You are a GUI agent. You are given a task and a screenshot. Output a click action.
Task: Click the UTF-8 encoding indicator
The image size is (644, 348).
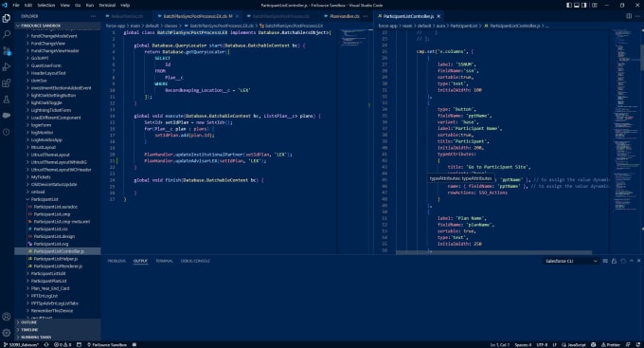[x=542, y=345]
